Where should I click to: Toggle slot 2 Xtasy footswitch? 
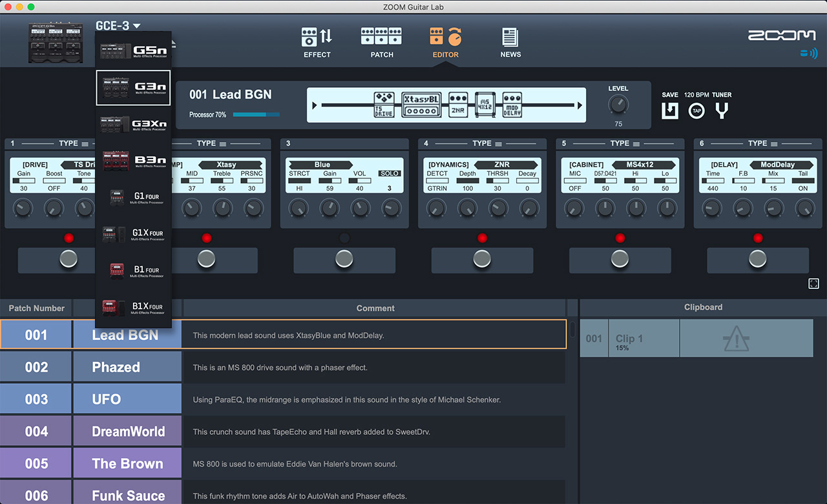pos(206,259)
